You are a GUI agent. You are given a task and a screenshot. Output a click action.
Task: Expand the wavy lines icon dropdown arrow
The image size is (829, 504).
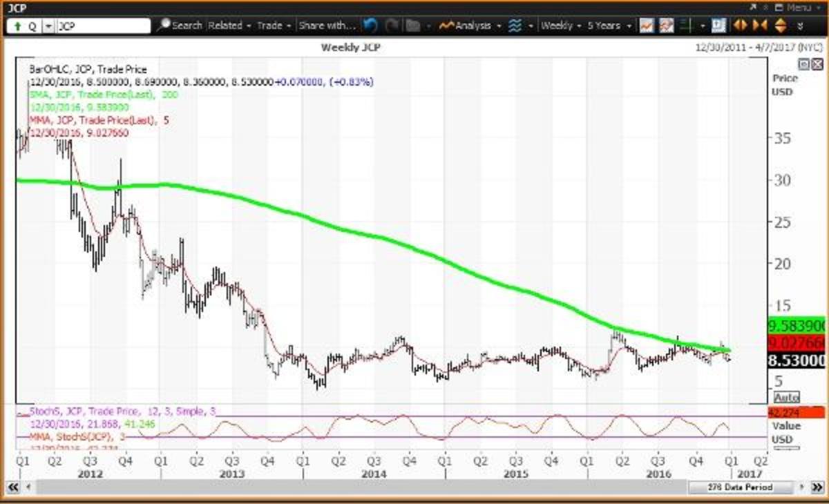[x=531, y=26]
